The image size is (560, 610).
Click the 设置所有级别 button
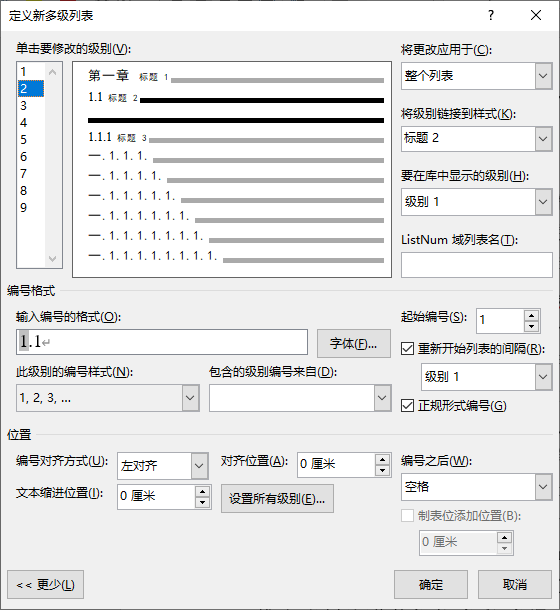[x=277, y=498]
